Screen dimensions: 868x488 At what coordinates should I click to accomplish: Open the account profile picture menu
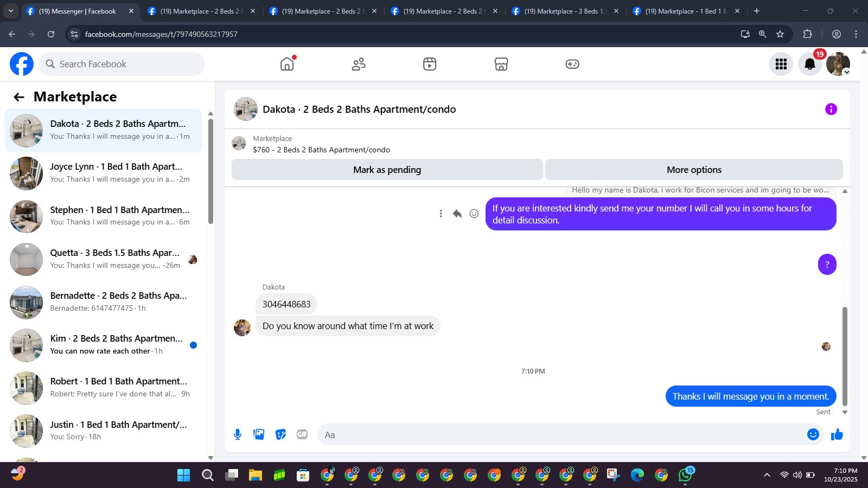pos(838,64)
